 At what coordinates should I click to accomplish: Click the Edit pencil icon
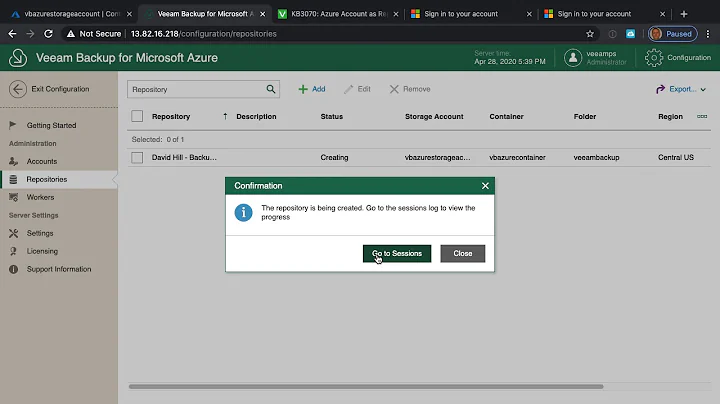point(349,89)
